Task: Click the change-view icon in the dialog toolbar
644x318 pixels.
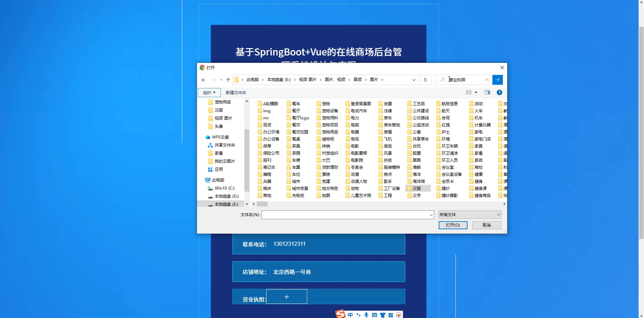Action: (469, 92)
